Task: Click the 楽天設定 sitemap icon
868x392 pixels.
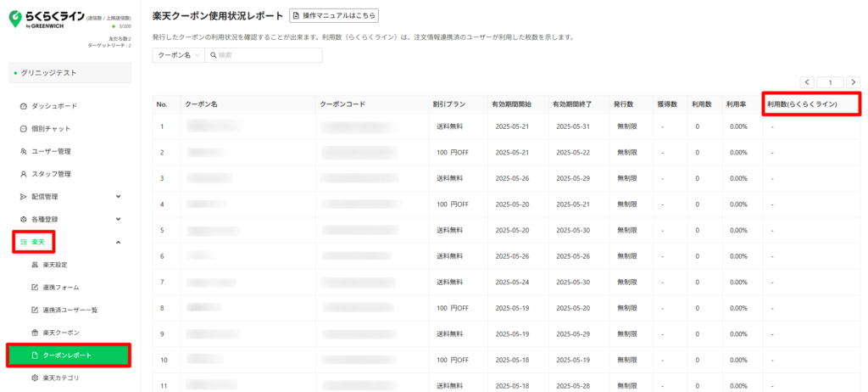Action: pos(34,265)
